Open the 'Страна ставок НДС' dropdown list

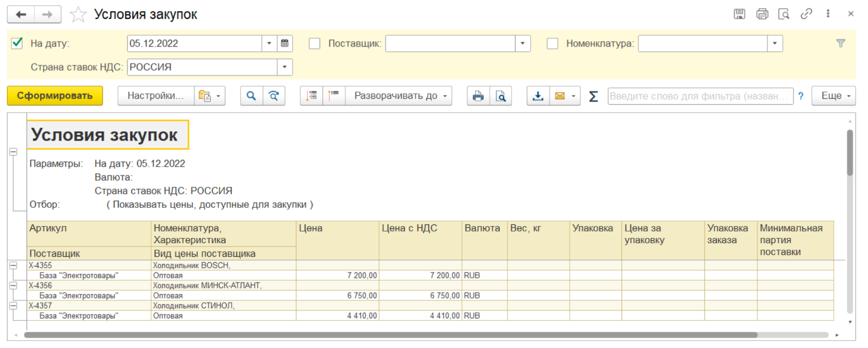pyautogui.click(x=285, y=67)
